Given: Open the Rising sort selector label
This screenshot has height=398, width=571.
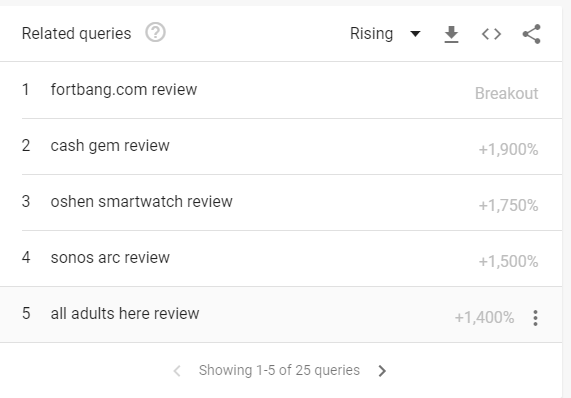Looking at the screenshot, I should coord(371,34).
